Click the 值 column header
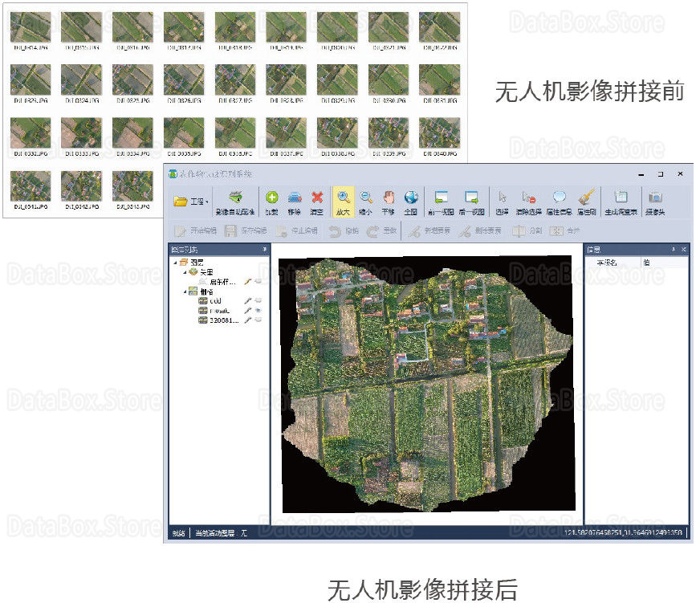 (646, 263)
